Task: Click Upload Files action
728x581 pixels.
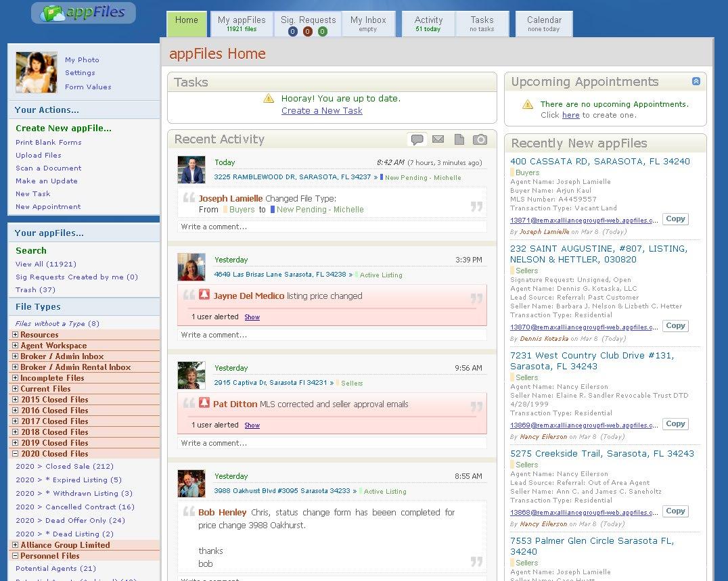Action: coord(39,155)
